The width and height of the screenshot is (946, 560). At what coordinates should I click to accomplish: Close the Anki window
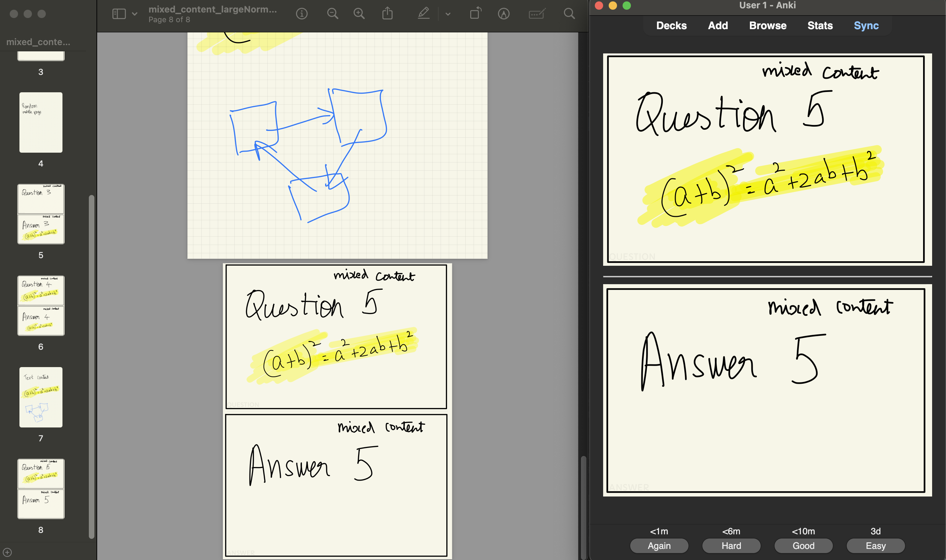(x=599, y=5)
